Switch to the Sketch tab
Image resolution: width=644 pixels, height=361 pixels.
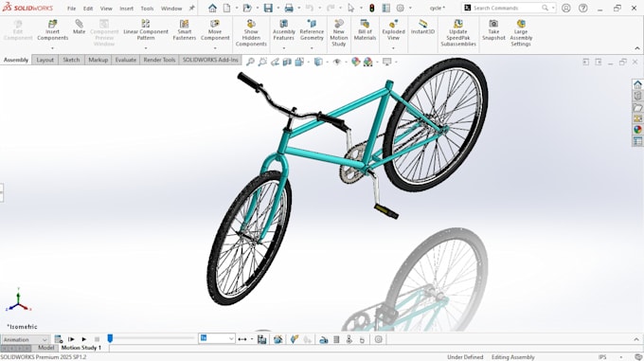click(x=71, y=60)
